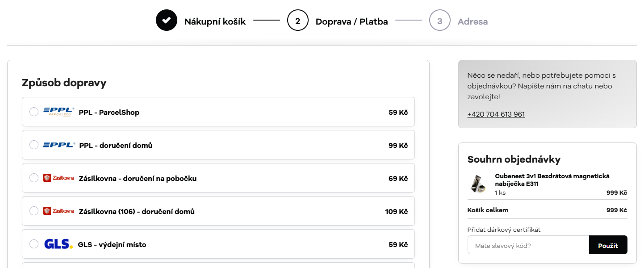Open the Adresa checkout step

click(x=473, y=21)
